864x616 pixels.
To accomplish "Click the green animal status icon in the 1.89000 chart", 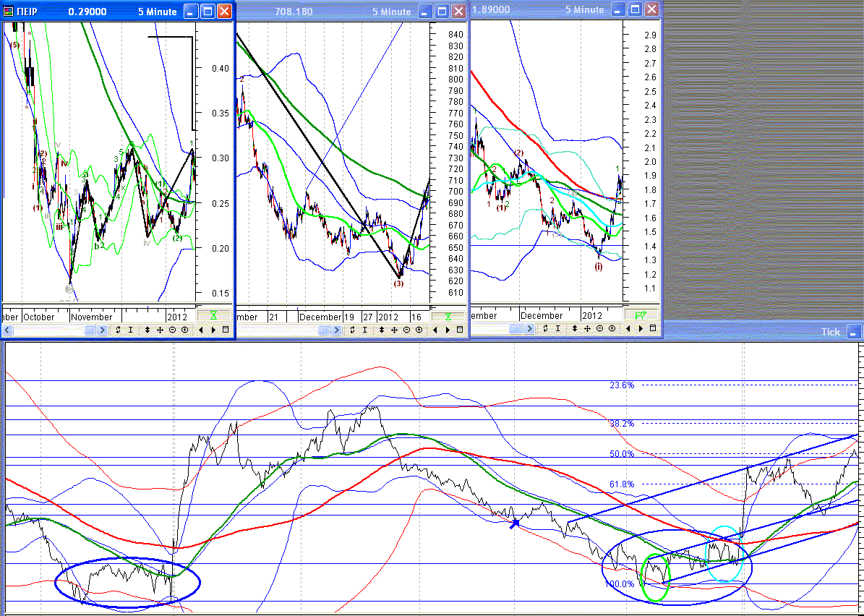I will point(641,315).
